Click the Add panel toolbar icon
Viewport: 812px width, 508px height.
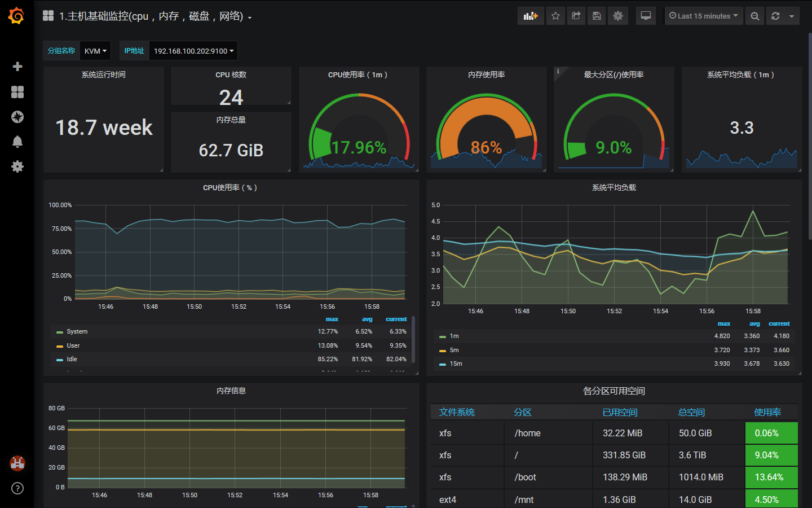pos(530,16)
